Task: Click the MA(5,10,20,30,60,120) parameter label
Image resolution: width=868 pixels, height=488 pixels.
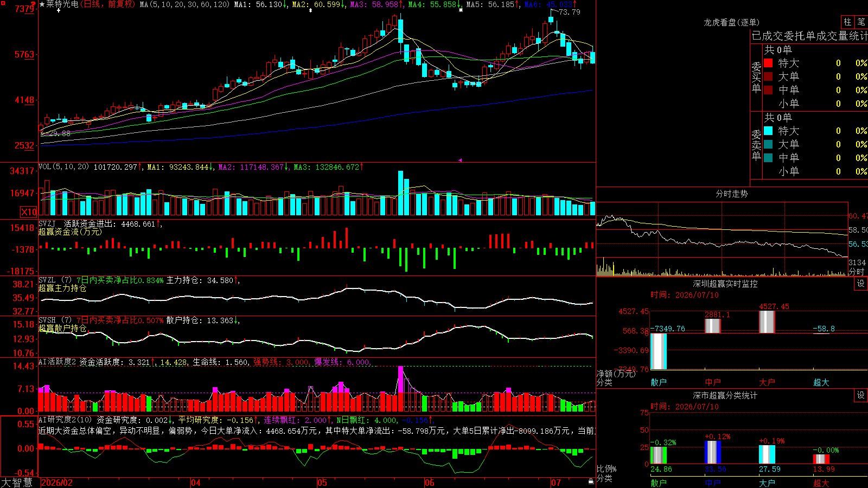Action: [x=184, y=4]
